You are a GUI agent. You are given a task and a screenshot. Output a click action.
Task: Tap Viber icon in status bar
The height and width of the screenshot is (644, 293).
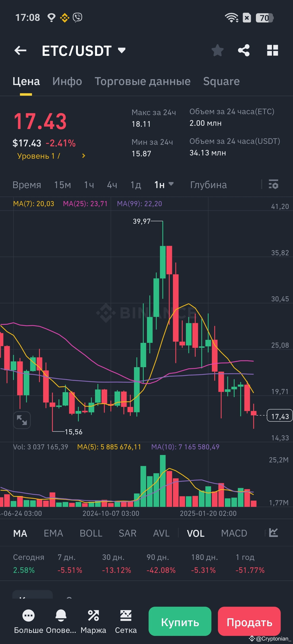point(78,18)
